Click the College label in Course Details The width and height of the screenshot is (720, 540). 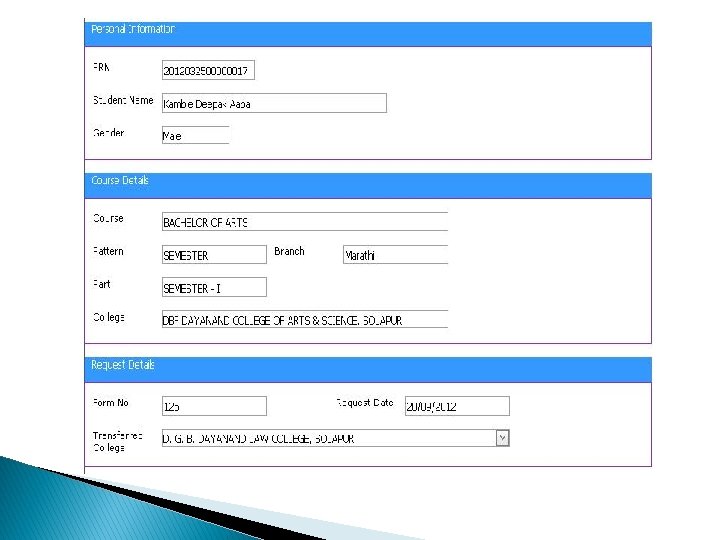[109, 317]
